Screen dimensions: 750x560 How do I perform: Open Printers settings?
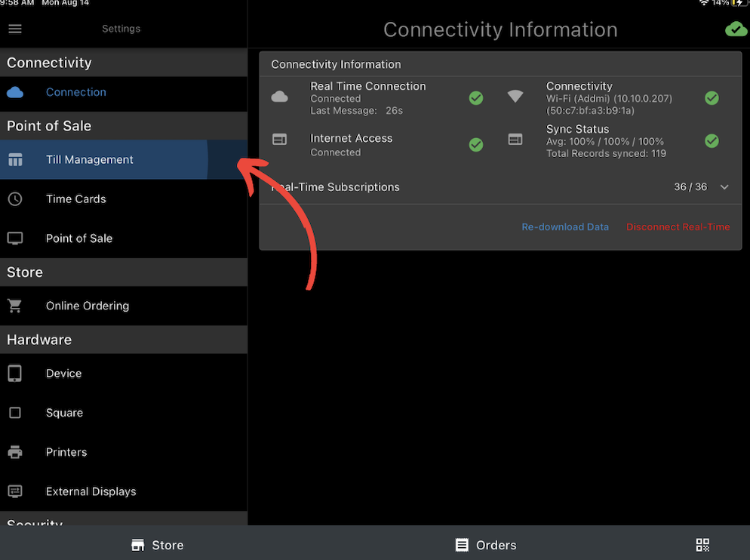coord(124,452)
